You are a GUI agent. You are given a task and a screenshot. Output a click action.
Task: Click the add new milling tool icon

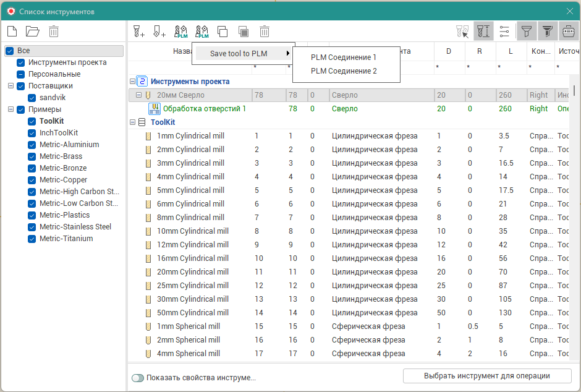pos(139,31)
